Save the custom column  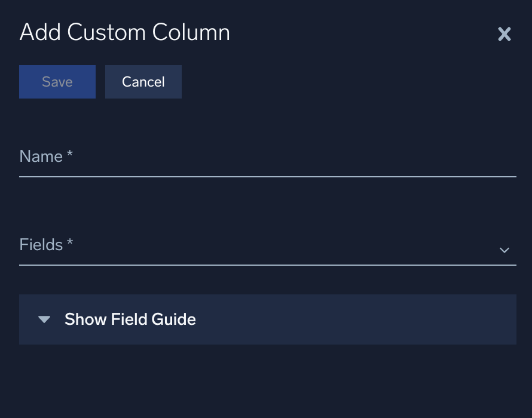(57, 81)
